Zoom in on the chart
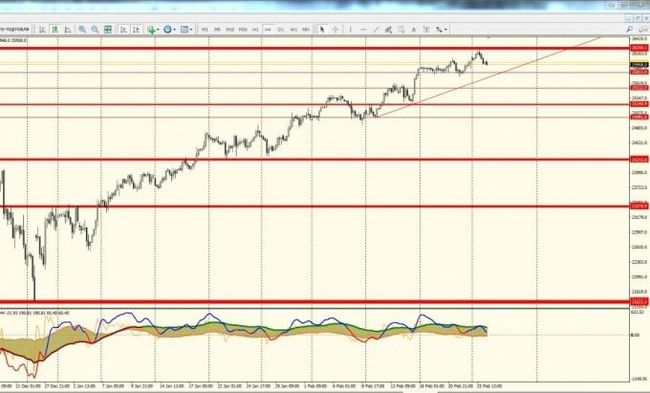The height and width of the screenshot is (393, 650). [x=82, y=29]
